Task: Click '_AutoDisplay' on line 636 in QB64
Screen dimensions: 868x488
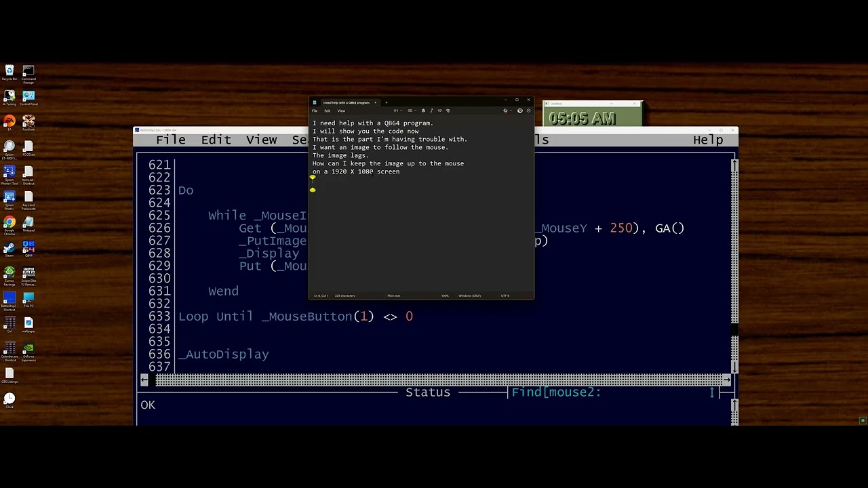Action: (224, 354)
